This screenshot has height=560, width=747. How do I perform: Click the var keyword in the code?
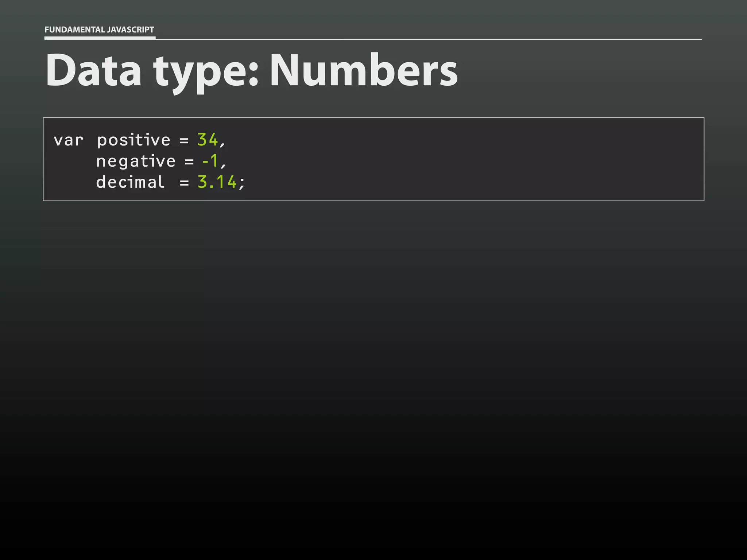(x=69, y=140)
